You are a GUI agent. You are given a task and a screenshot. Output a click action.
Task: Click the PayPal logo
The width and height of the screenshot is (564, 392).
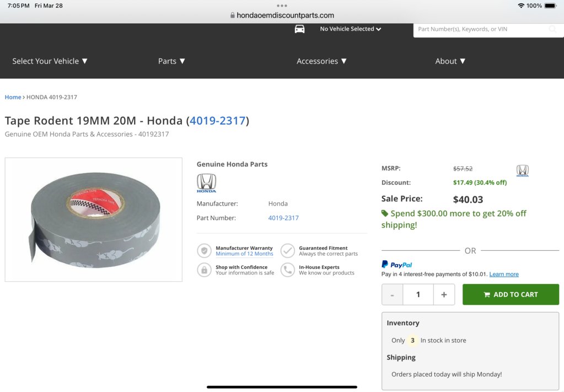[x=397, y=265]
